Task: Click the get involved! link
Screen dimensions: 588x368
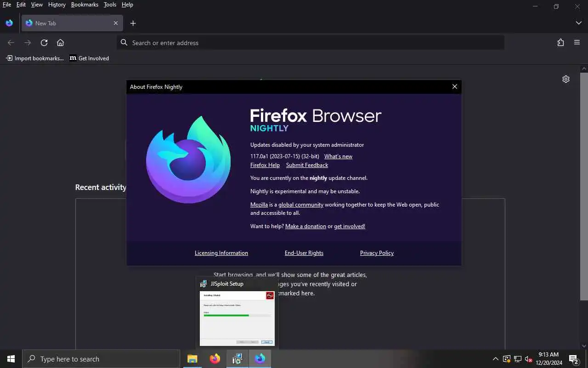Action: click(350, 226)
